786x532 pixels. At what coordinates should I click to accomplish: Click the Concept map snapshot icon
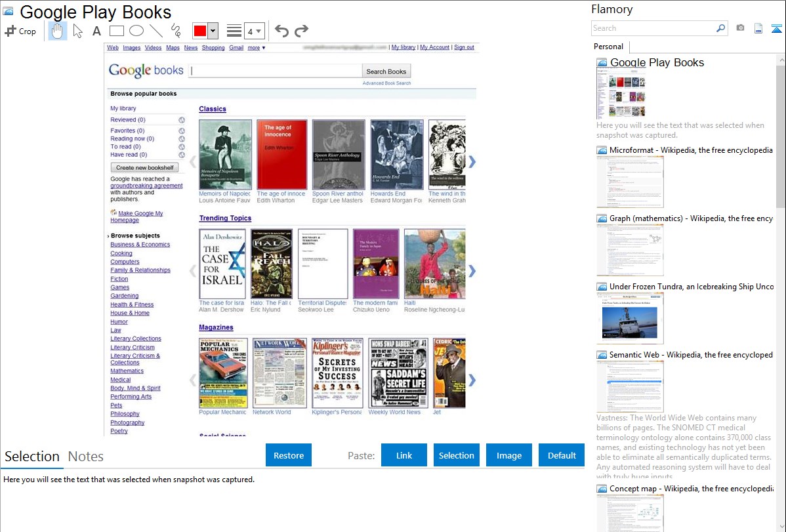602,489
